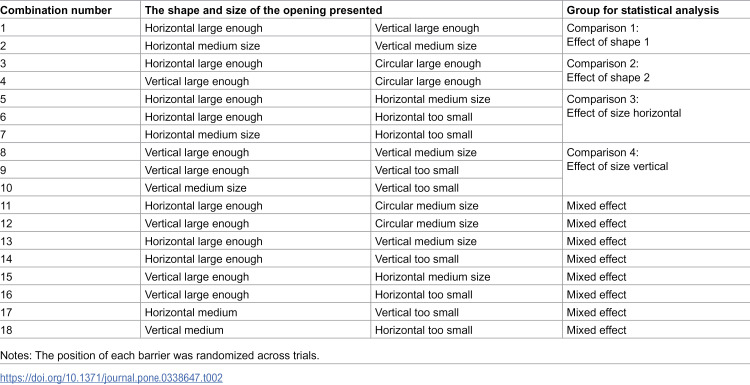Click Mixed effect cell in row 15

pyautogui.click(x=596, y=277)
